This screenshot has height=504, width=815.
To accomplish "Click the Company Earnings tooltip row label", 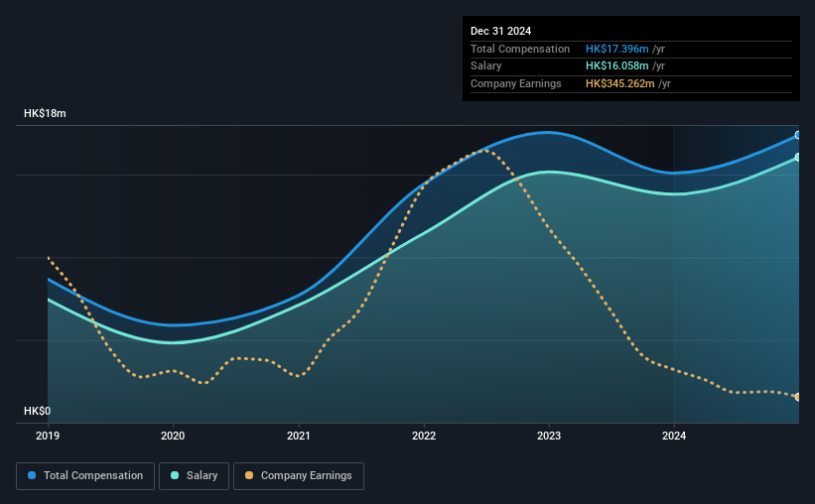I will point(515,83).
